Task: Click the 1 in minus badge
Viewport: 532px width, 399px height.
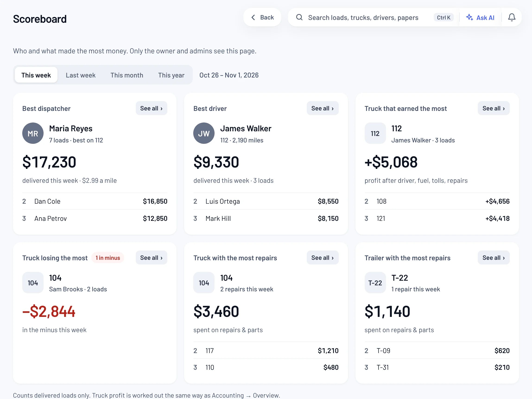Action: pyautogui.click(x=108, y=258)
